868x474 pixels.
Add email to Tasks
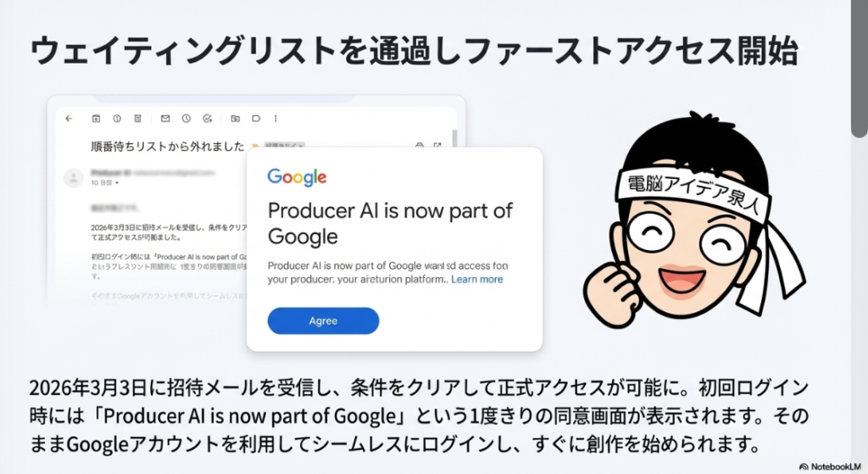pyautogui.click(x=208, y=119)
